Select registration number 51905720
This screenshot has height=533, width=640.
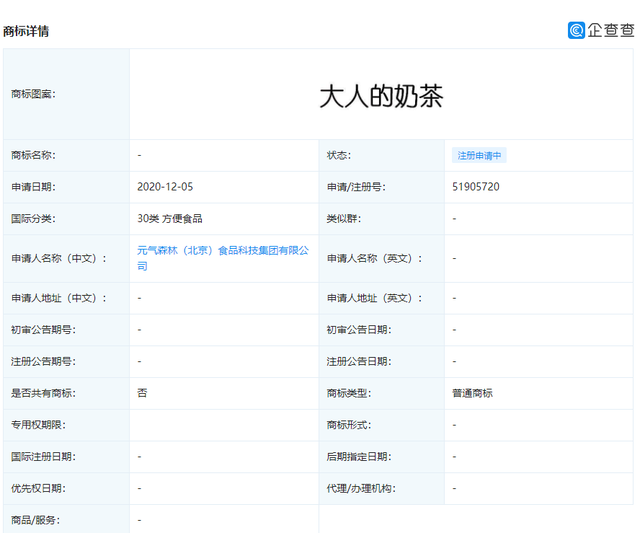coord(476,187)
